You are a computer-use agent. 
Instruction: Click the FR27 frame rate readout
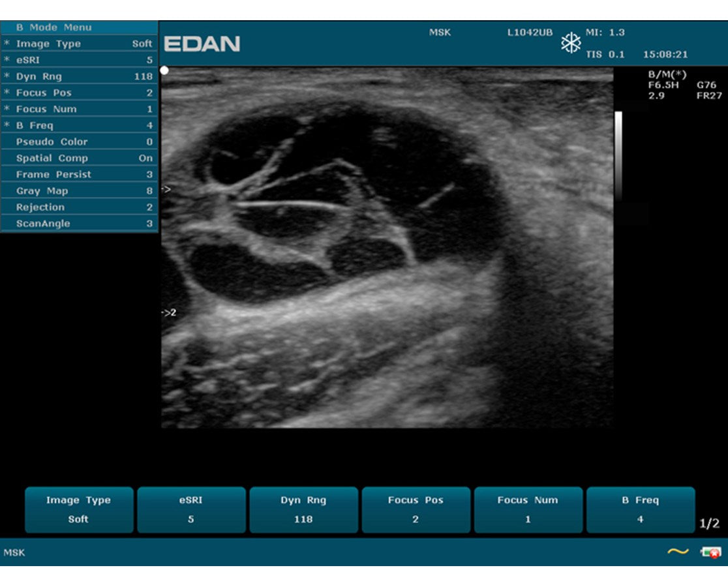tap(709, 96)
